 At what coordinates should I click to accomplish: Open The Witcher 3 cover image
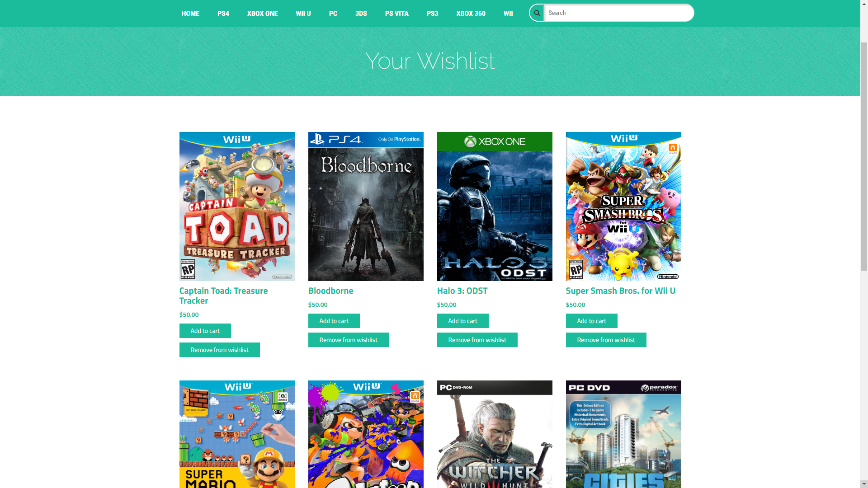494,434
